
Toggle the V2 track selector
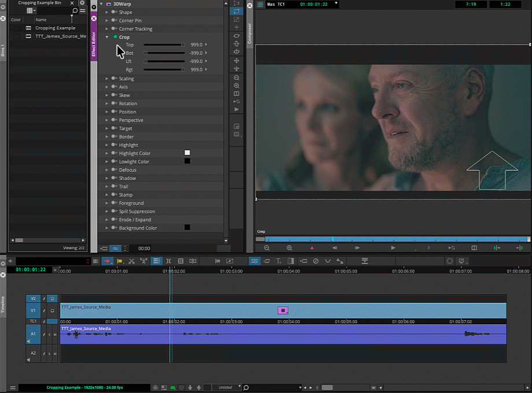point(34,298)
